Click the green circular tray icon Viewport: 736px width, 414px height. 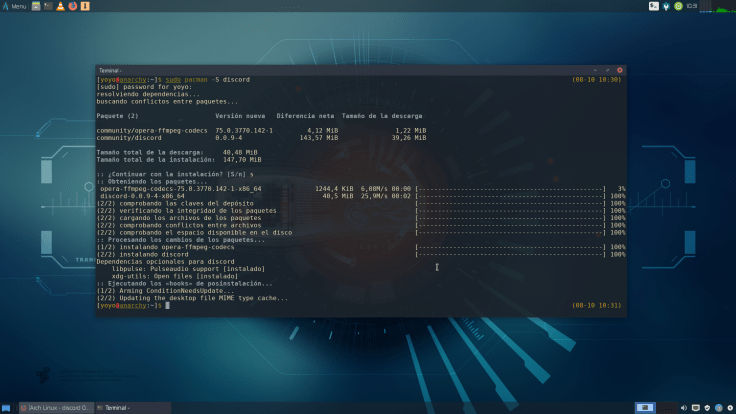click(x=678, y=6)
